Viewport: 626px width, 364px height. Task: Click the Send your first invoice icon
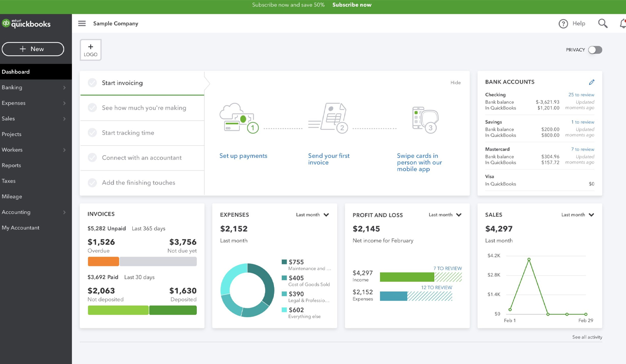point(329,119)
